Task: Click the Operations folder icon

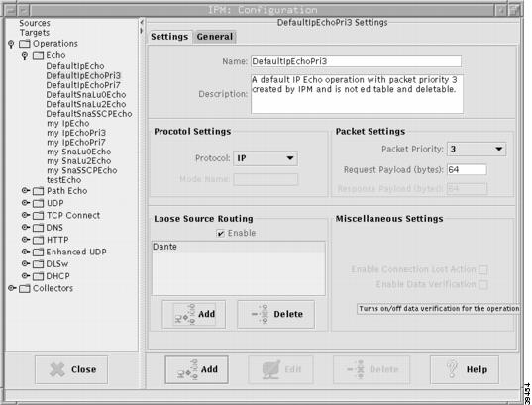Action: click(x=25, y=44)
